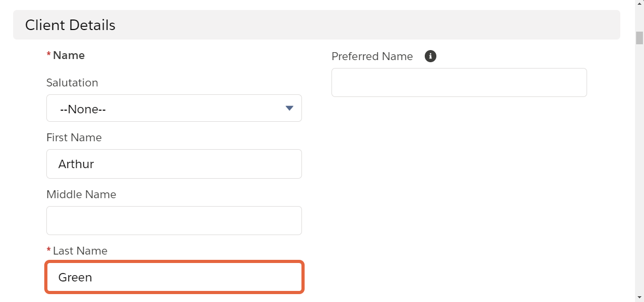The width and height of the screenshot is (644, 302).
Task: Click the Salutation field label
Action: [x=72, y=83]
